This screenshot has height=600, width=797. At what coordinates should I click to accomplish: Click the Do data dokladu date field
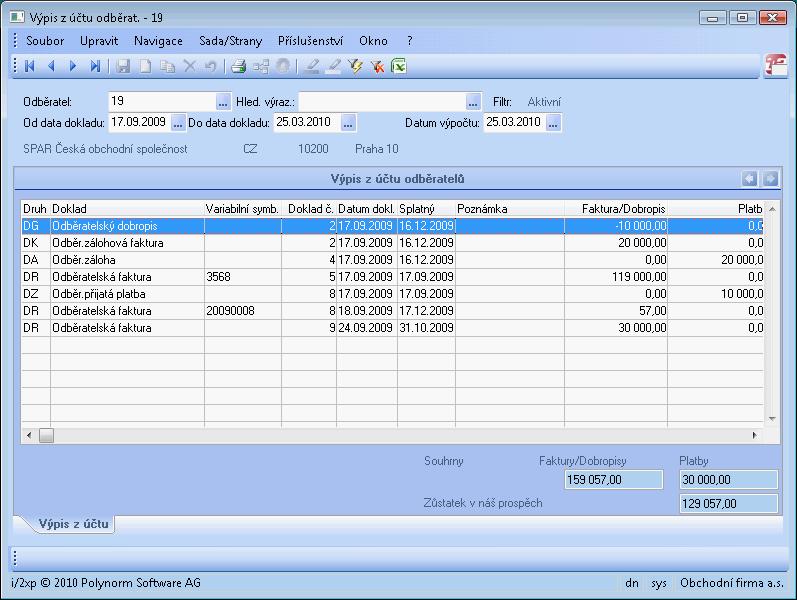coord(308,123)
